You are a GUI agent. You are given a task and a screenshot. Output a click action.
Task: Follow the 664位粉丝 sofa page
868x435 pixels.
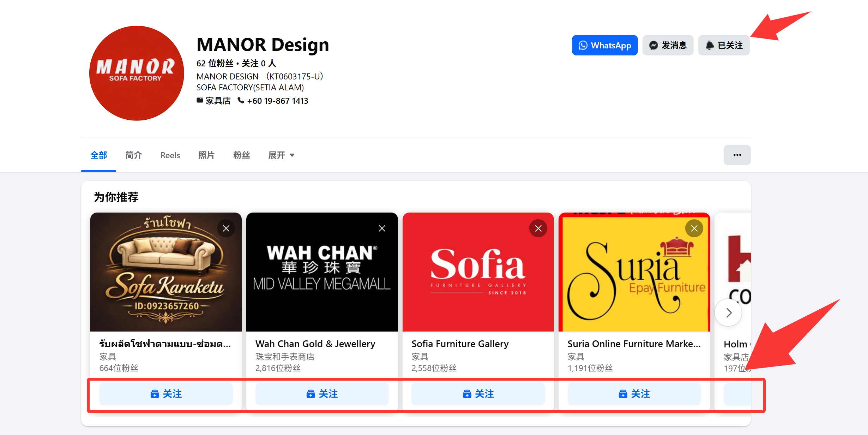[166, 394]
